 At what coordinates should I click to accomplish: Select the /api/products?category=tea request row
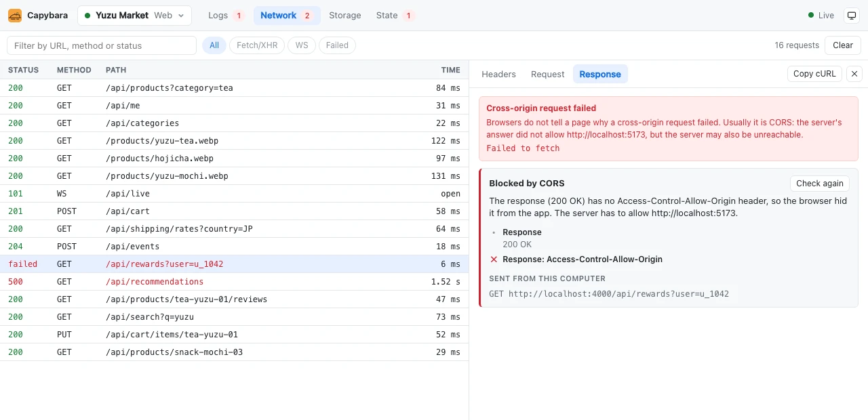tap(234, 88)
